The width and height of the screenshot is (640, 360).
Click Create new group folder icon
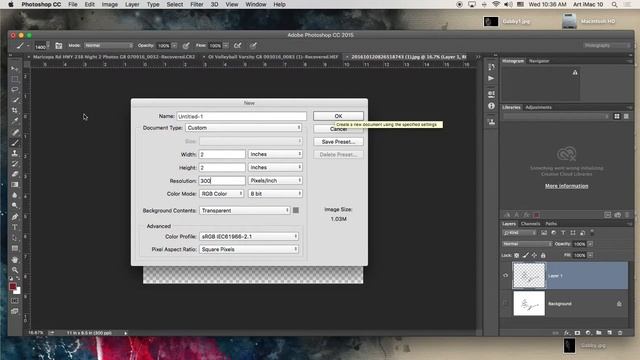click(x=598, y=333)
